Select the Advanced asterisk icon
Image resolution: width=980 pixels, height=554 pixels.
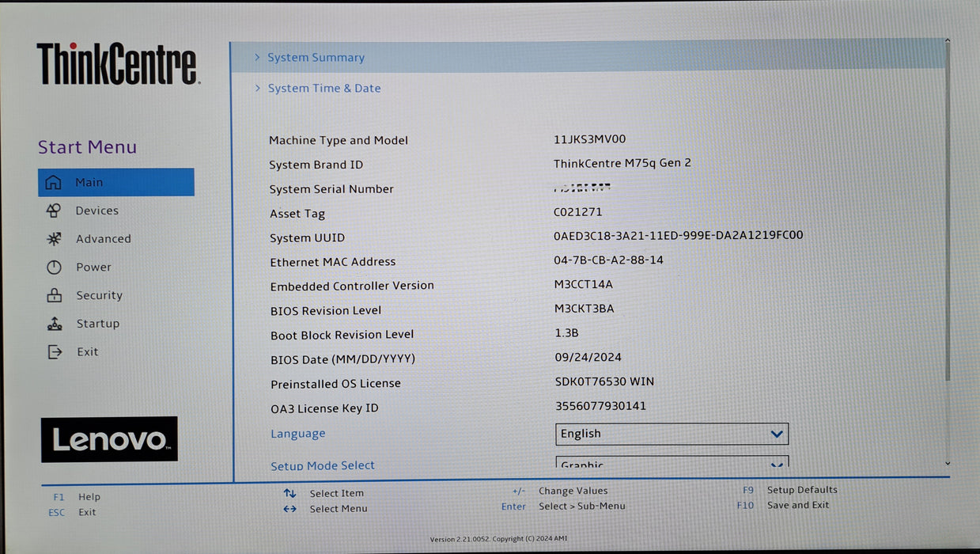[x=54, y=239]
